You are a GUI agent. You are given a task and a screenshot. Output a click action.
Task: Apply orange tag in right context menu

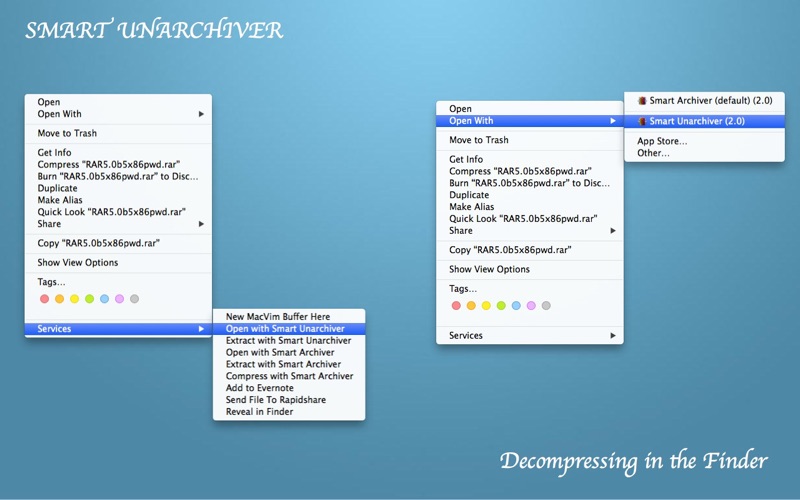pyautogui.click(x=471, y=306)
